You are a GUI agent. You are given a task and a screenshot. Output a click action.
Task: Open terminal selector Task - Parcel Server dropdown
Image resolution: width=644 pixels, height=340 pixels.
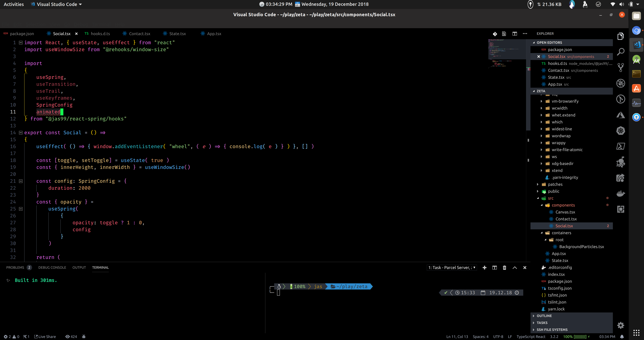pos(452,268)
